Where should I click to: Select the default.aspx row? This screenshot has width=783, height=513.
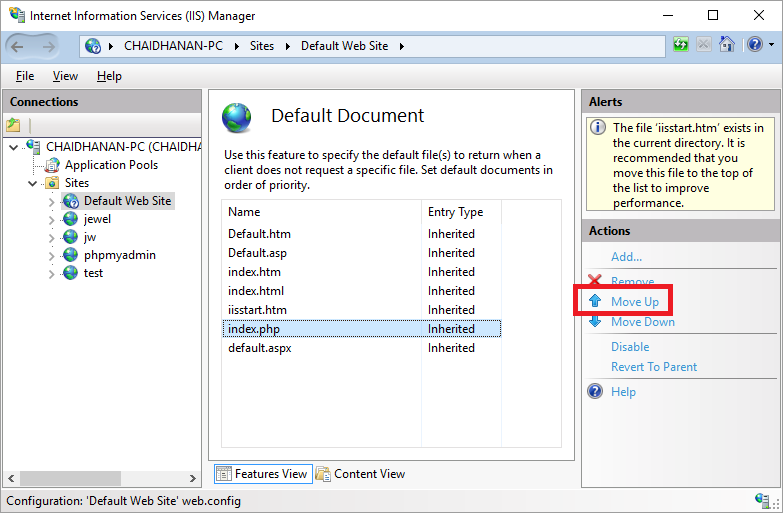[362, 348]
